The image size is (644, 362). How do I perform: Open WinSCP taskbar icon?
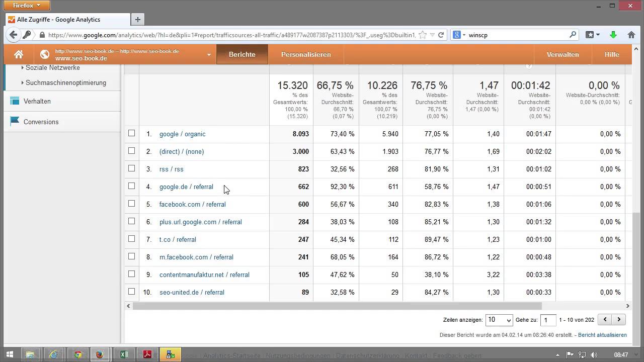click(171, 354)
